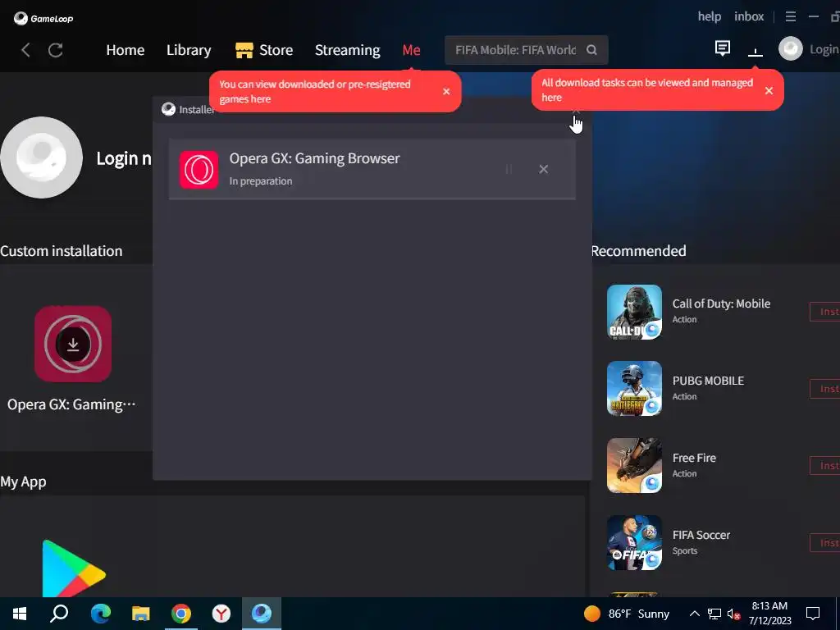Open the inbox link

click(x=749, y=16)
